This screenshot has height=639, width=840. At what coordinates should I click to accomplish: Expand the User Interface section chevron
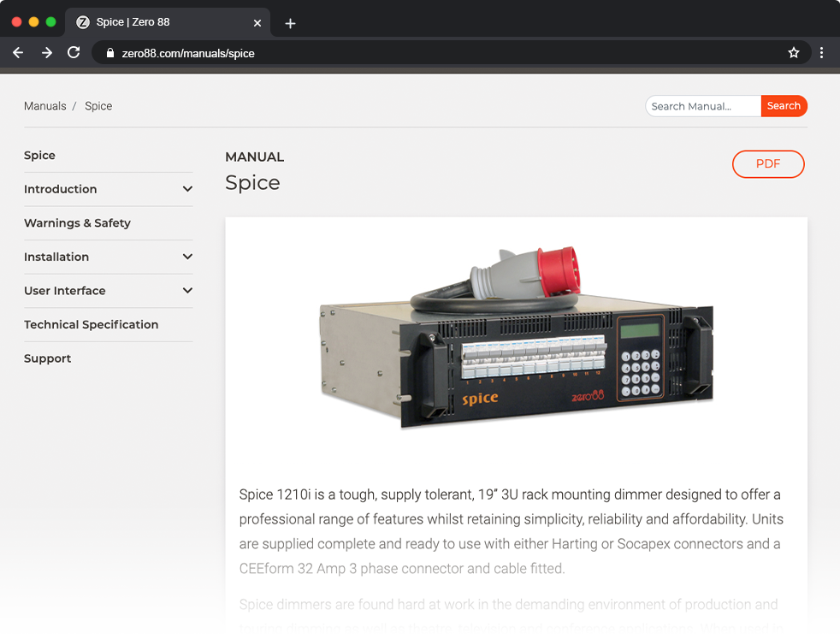(187, 291)
